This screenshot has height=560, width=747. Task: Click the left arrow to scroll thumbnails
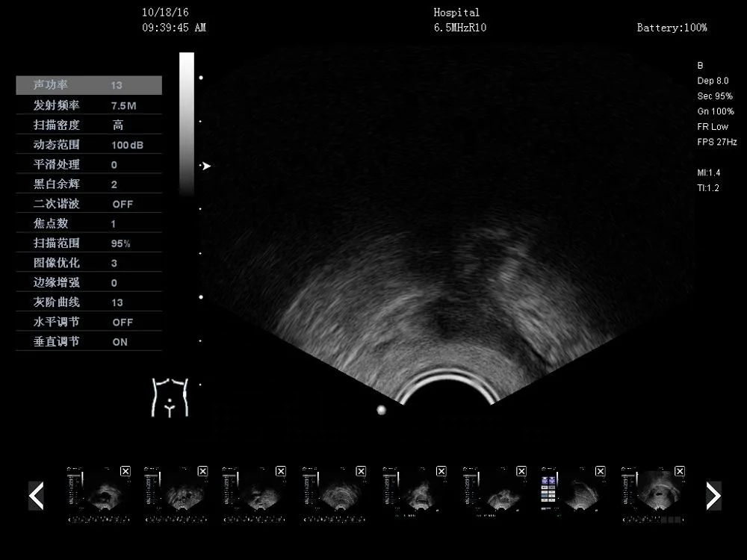[x=37, y=495]
